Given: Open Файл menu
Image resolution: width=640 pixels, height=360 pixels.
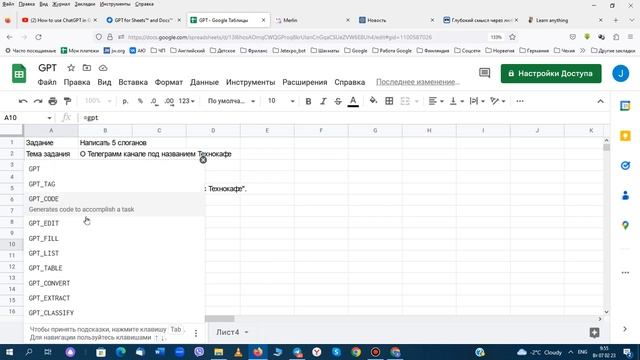Looking at the screenshot, I should pyautogui.click(x=47, y=82).
